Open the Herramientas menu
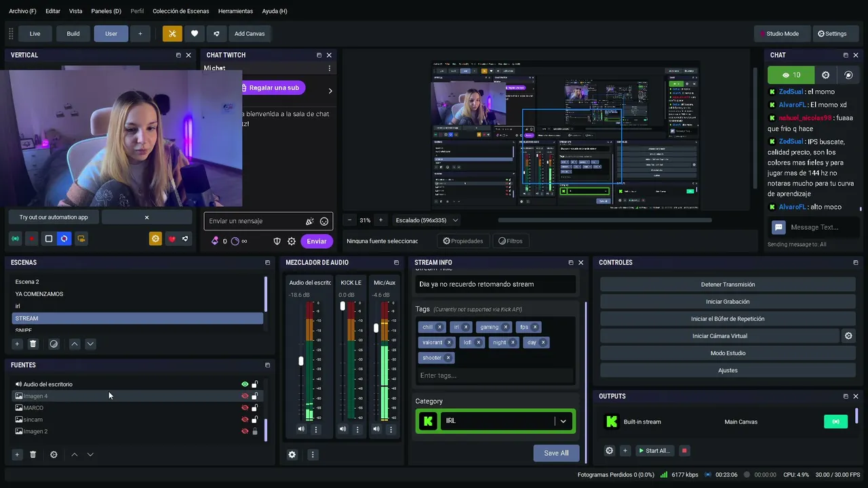The image size is (868, 488). (x=236, y=11)
